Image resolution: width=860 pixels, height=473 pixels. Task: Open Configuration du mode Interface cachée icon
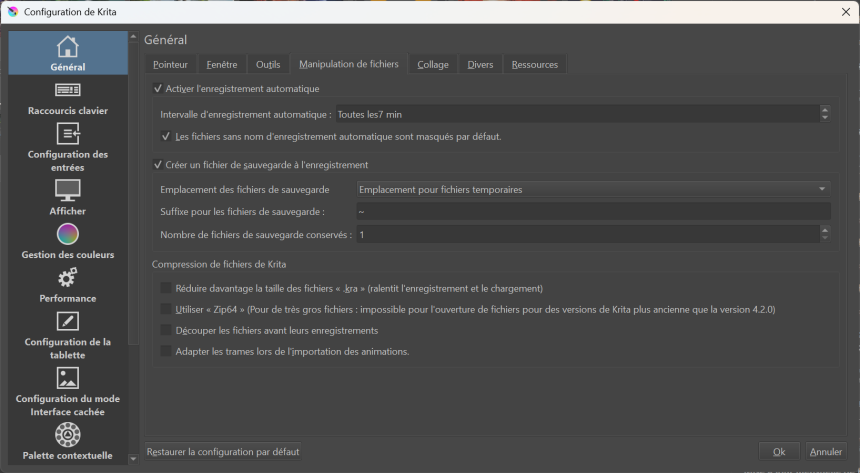click(x=67, y=378)
